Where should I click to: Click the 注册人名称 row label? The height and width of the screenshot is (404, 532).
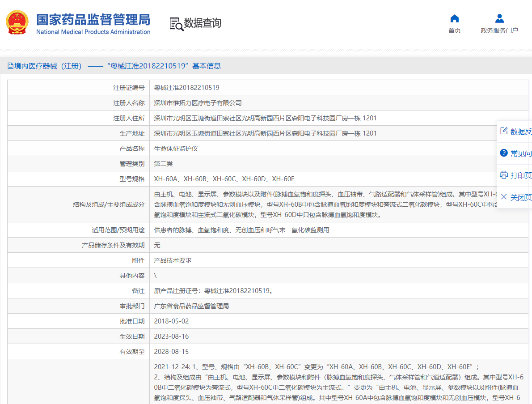tap(129, 103)
